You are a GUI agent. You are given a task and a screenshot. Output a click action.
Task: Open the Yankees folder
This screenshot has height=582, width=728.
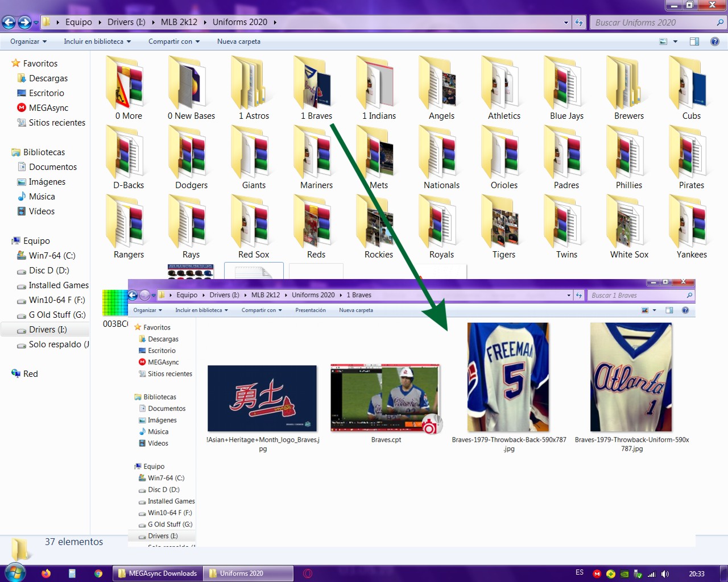[692, 226]
